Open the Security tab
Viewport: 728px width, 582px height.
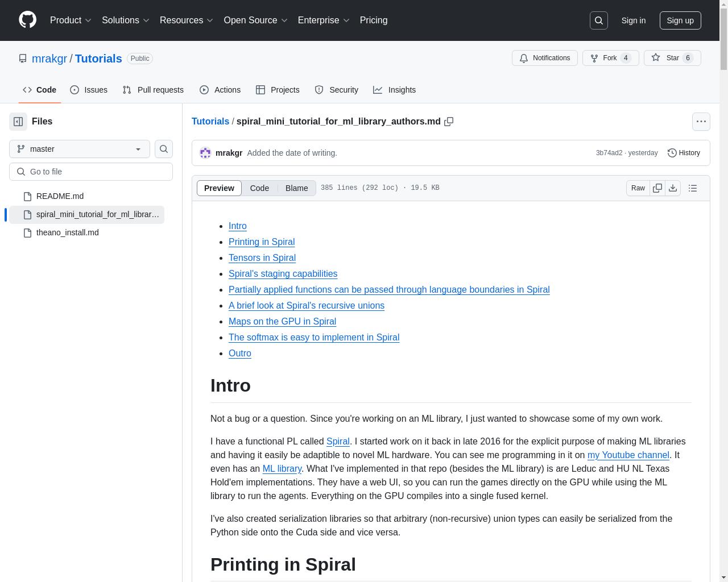pos(337,90)
